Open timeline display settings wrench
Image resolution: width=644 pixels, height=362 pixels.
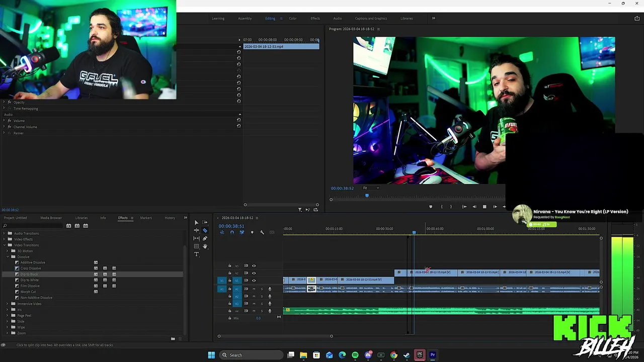coord(262,232)
